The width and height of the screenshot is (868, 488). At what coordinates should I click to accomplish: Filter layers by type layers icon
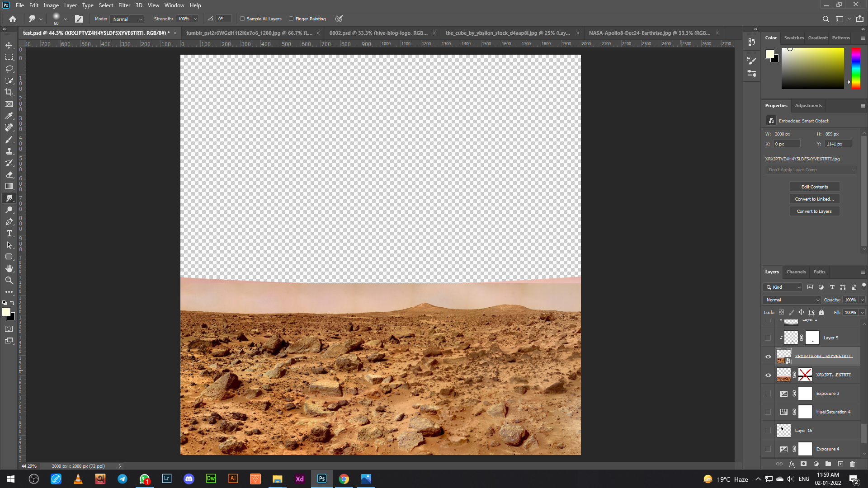[x=832, y=287]
